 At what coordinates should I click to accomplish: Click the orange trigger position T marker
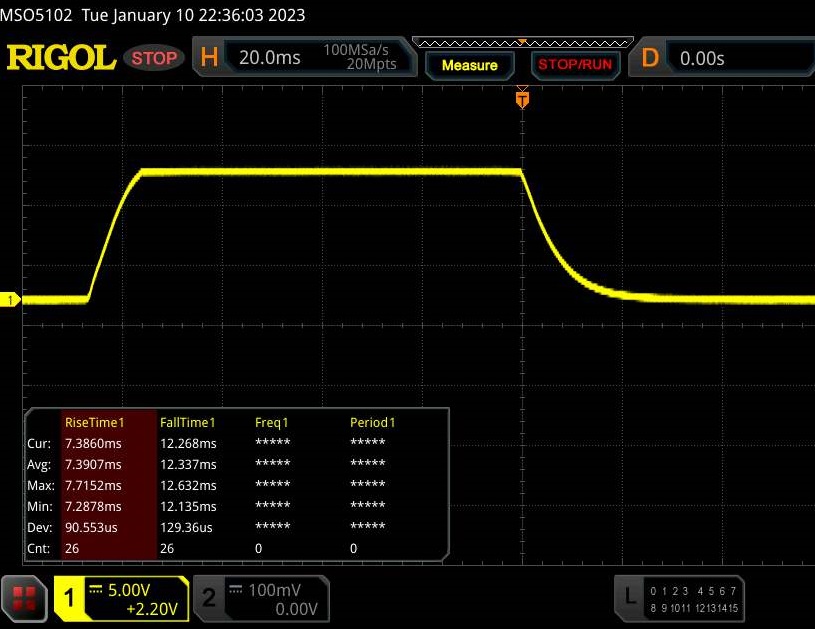point(522,99)
